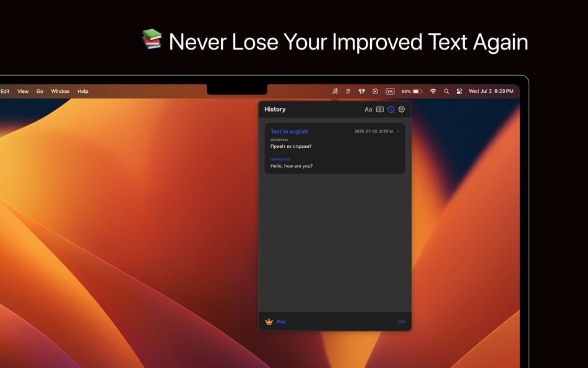This screenshot has height=368, width=588.
Task: Click the AirPods icon in menu bar
Action: coord(361,91)
